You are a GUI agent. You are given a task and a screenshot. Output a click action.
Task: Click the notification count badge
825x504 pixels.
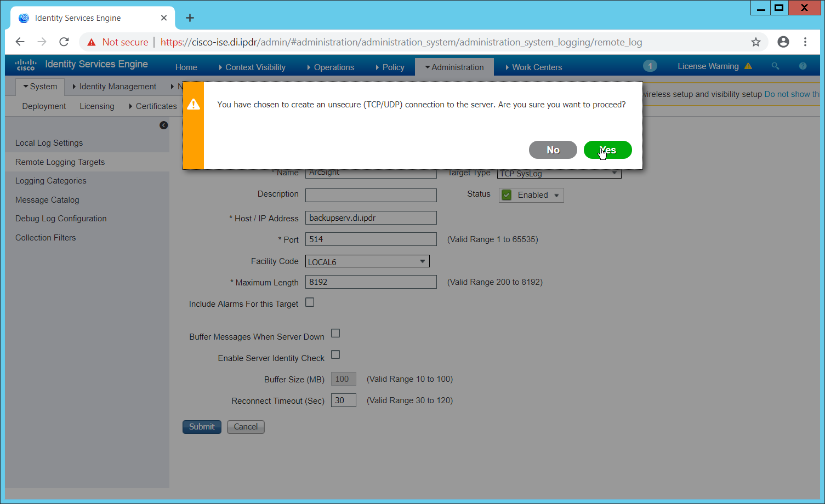click(x=650, y=66)
